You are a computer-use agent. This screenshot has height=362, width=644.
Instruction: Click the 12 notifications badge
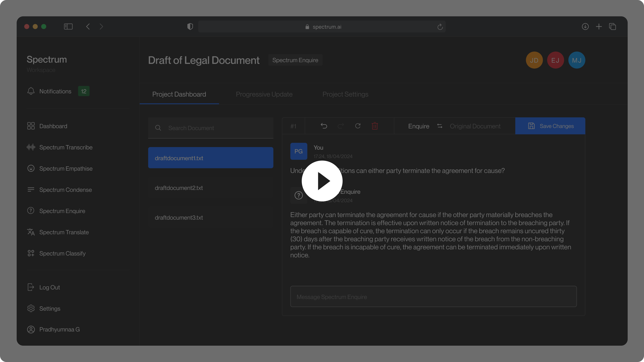coord(84,91)
